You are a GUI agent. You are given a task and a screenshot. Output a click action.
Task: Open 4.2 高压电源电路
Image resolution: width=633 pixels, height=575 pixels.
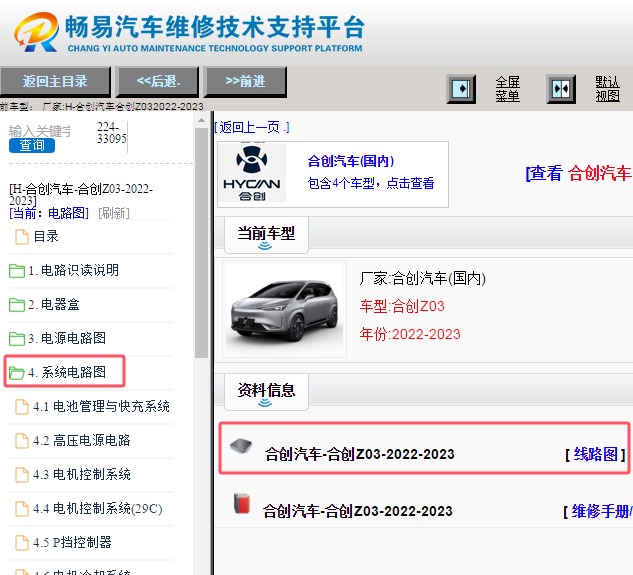(82, 440)
